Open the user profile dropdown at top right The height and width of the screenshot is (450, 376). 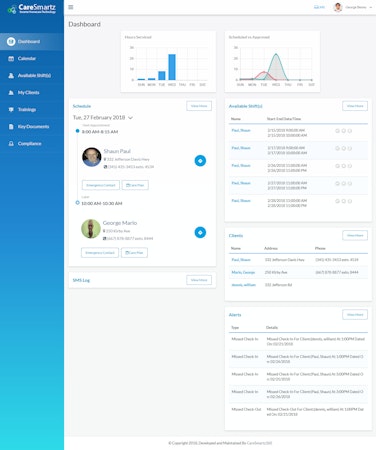pyautogui.click(x=353, y=7)
